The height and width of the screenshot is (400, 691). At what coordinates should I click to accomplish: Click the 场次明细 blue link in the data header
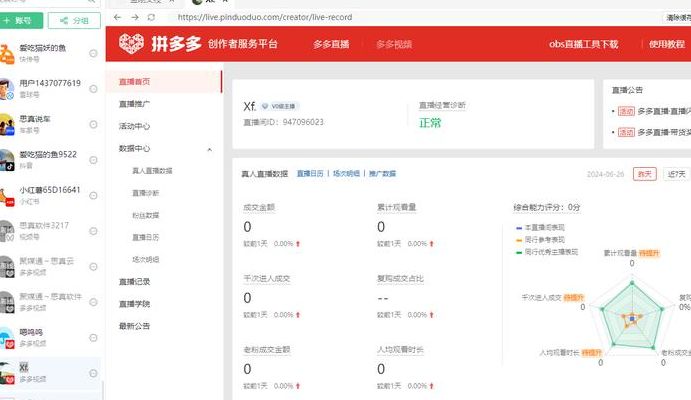click(x=346, y=174)
